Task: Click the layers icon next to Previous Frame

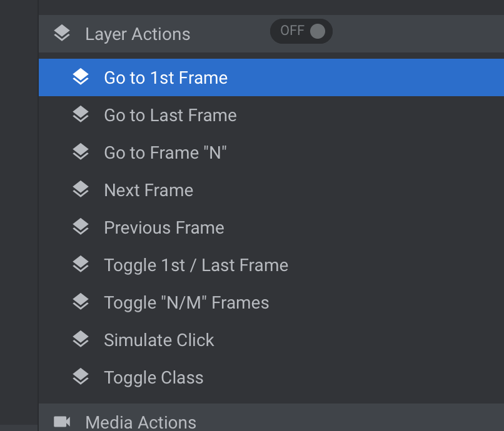Action: click(x=81, y=227)
